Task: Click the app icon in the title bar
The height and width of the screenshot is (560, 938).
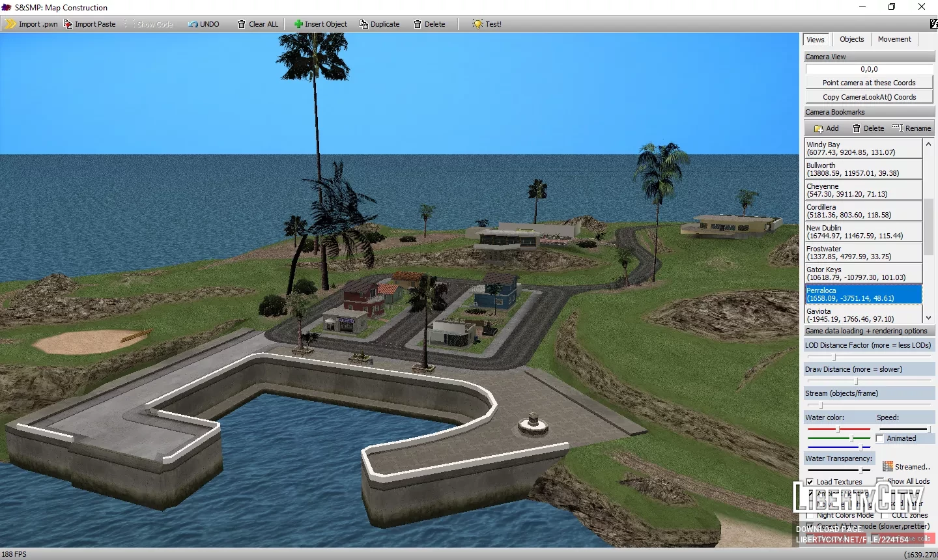Action: [7, 7]
